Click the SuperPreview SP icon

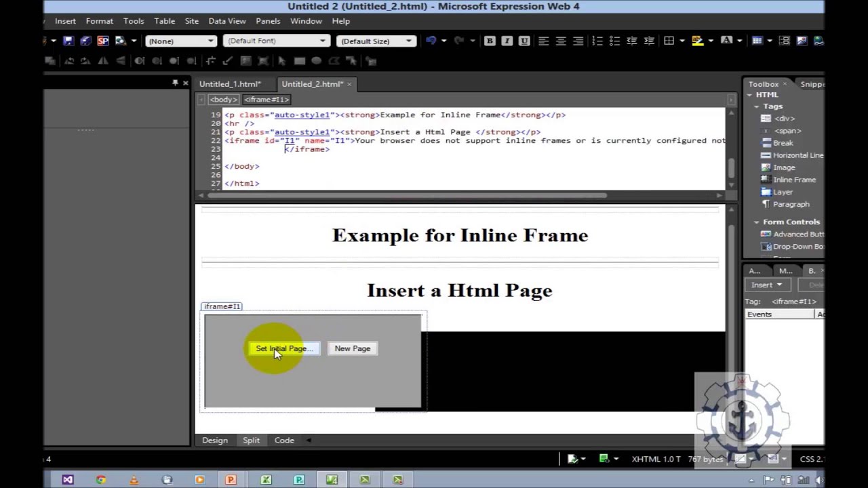tap(103, 41)
